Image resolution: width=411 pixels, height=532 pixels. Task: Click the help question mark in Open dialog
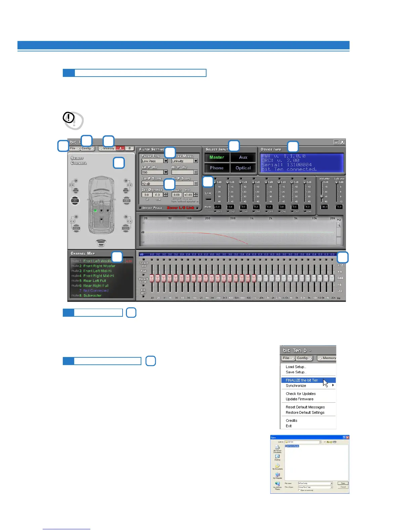click(x=344, y=437)
